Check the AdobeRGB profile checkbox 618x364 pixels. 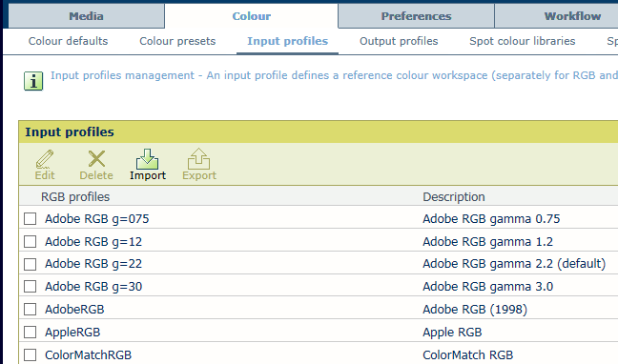click(30, 310)
